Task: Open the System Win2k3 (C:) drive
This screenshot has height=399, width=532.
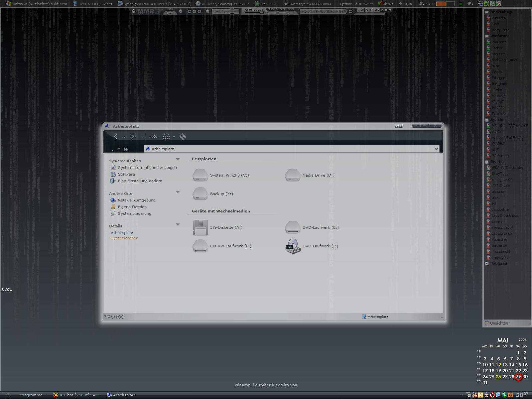Action: tap(200, 175)
